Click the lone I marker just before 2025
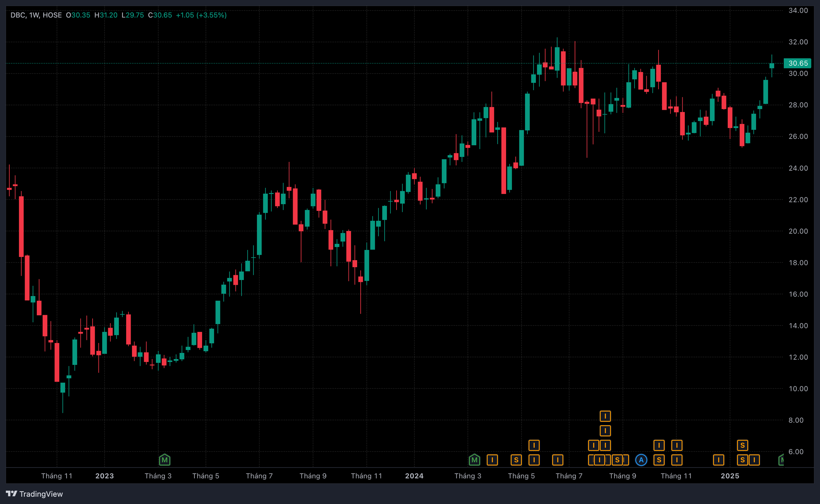This screenshot has width=820, height=504. (x=718, y=460)
